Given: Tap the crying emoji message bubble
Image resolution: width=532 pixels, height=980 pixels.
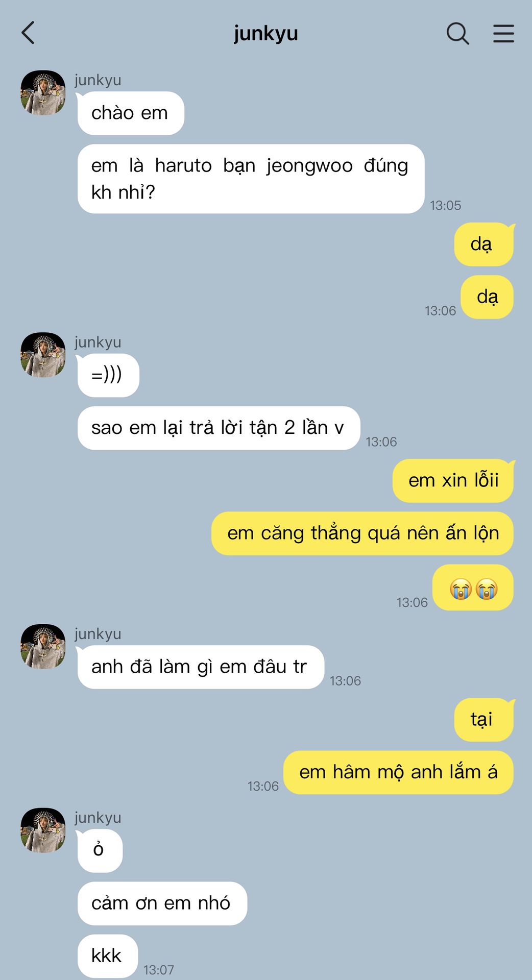Looking at the screenshot, I should point(473,587).
